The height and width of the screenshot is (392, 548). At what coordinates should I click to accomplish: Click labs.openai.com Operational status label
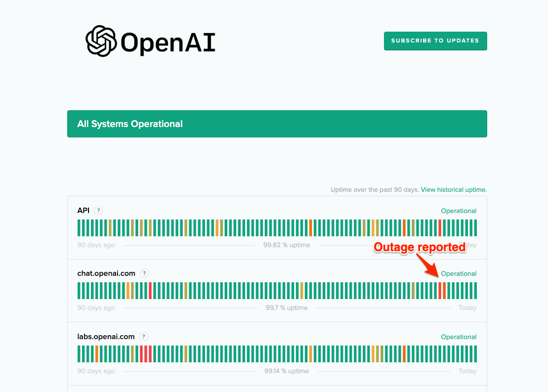pyautogui.click(x=459, y=337)
